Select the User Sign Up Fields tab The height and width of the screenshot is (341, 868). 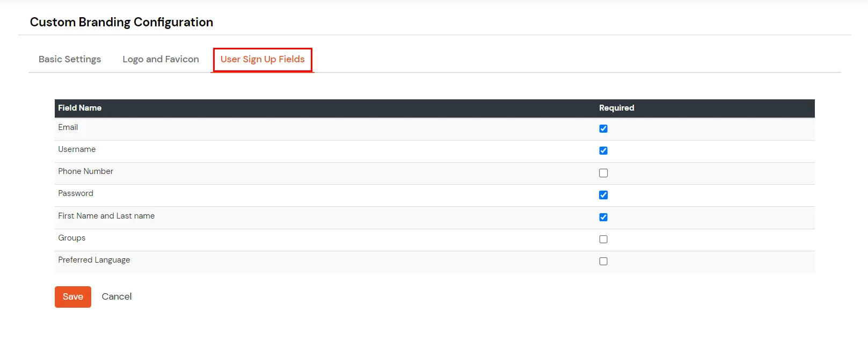point(262,59)
